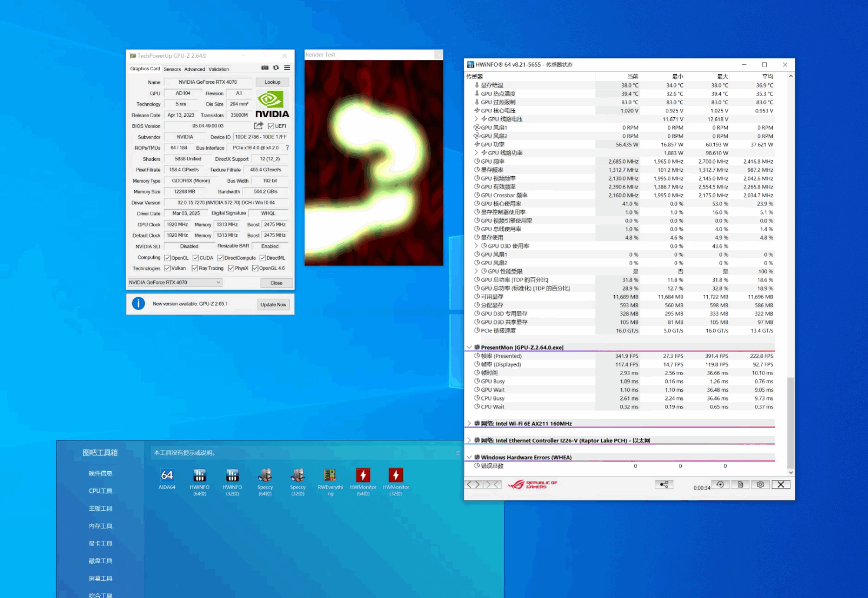This screenshot has height=598, width=868.
Task: Click the 当前 column header in HWiNFO
Action: click(633, 76)
